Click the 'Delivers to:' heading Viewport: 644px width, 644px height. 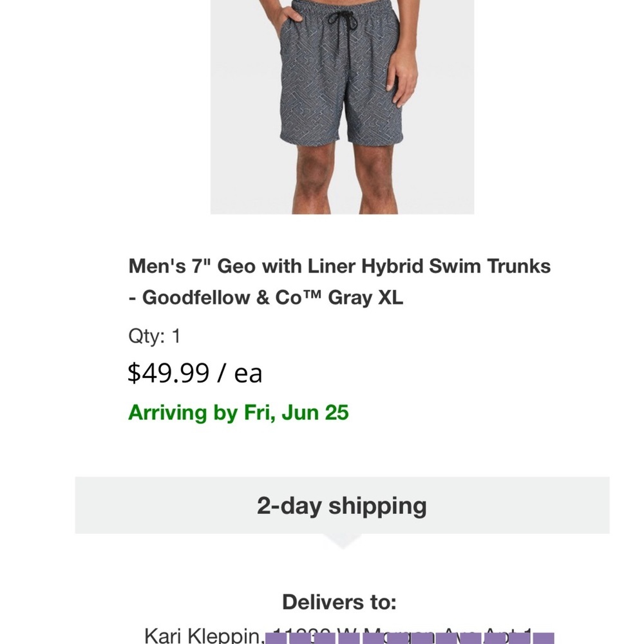tap(339, 602)
